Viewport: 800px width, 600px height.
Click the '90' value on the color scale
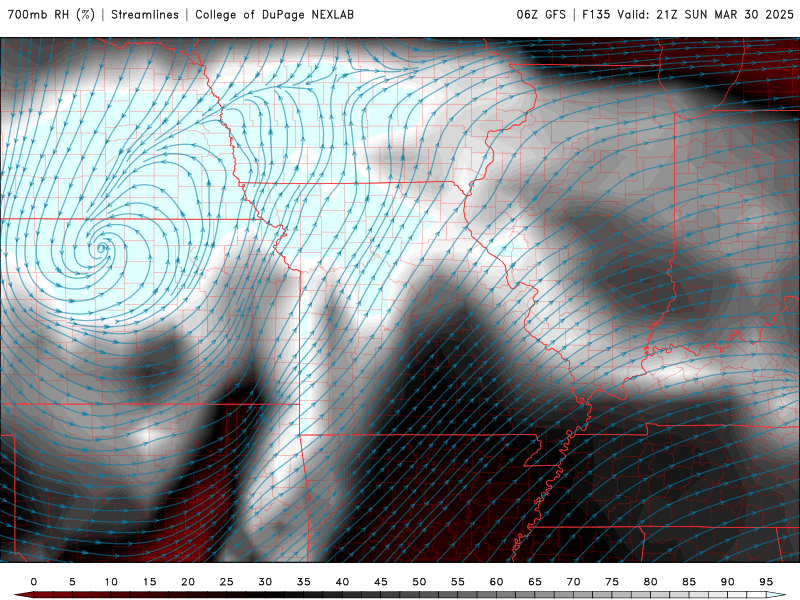click(x=728, y=582)
